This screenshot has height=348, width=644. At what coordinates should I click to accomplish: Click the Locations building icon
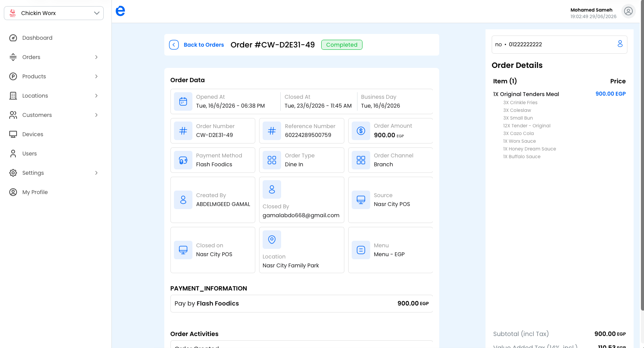pos(13,96)
